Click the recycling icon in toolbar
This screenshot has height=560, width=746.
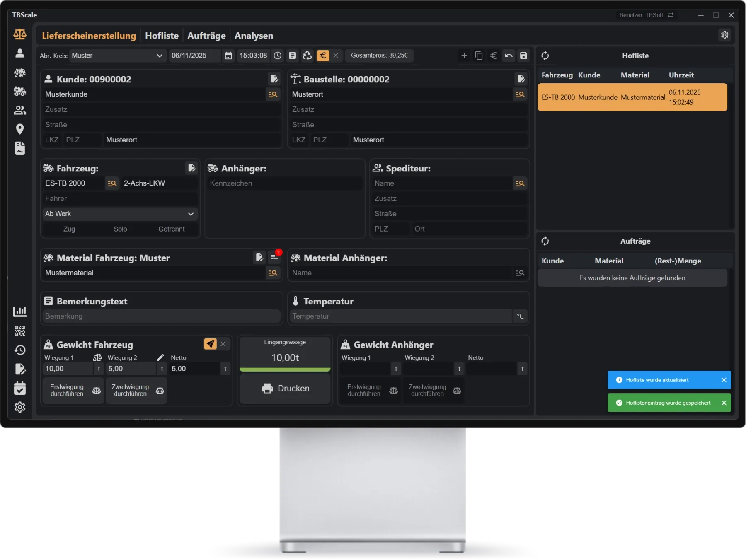[x=307, y=56]
